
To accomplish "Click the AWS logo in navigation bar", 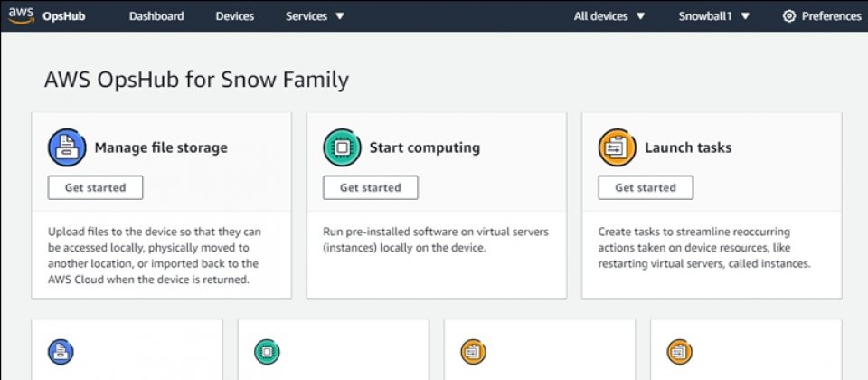I will click(21, 15).
